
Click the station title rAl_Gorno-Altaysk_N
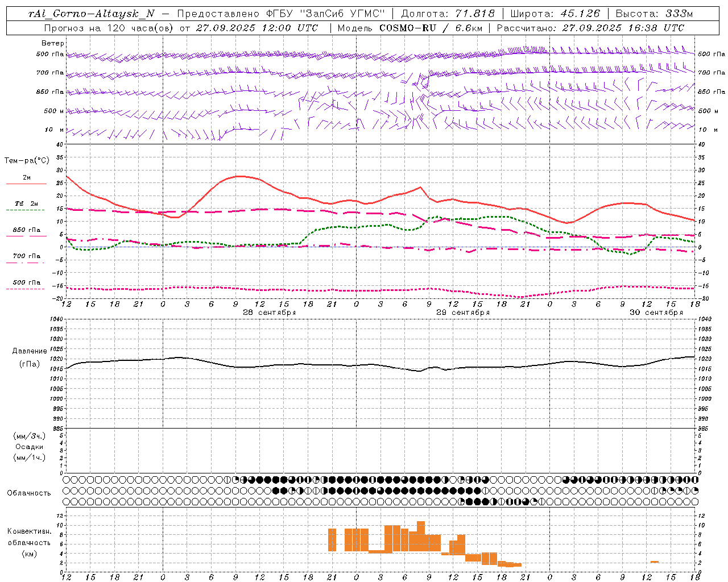(92, 14)
